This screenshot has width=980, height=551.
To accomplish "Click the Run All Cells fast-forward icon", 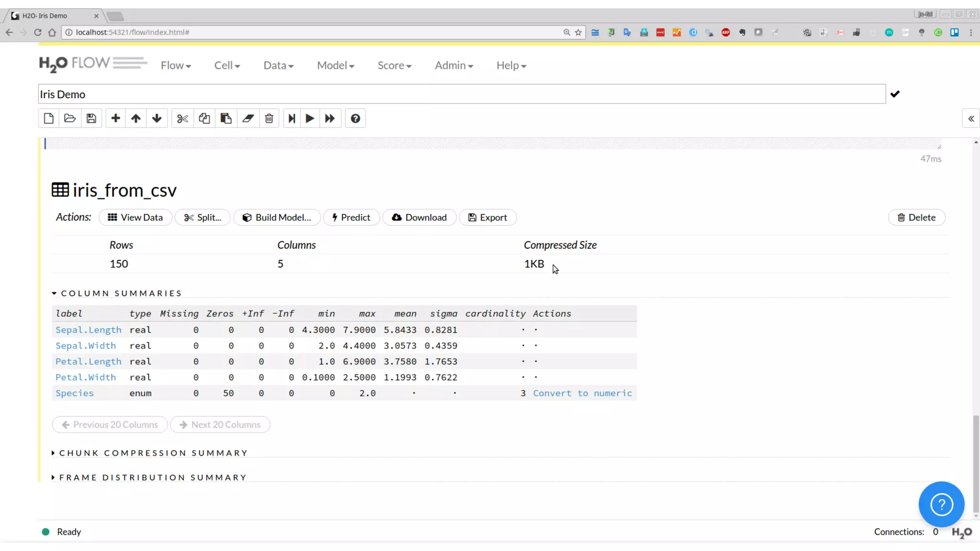I will 330,119.
